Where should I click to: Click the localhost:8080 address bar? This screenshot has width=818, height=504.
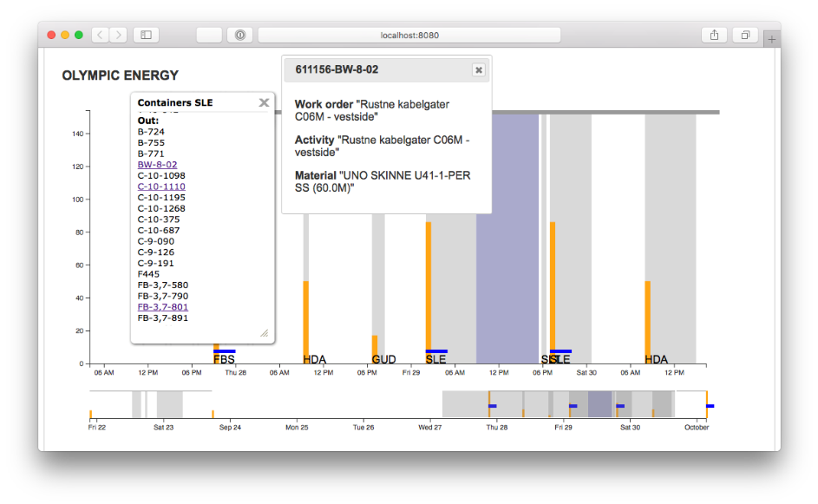[409, 35]
